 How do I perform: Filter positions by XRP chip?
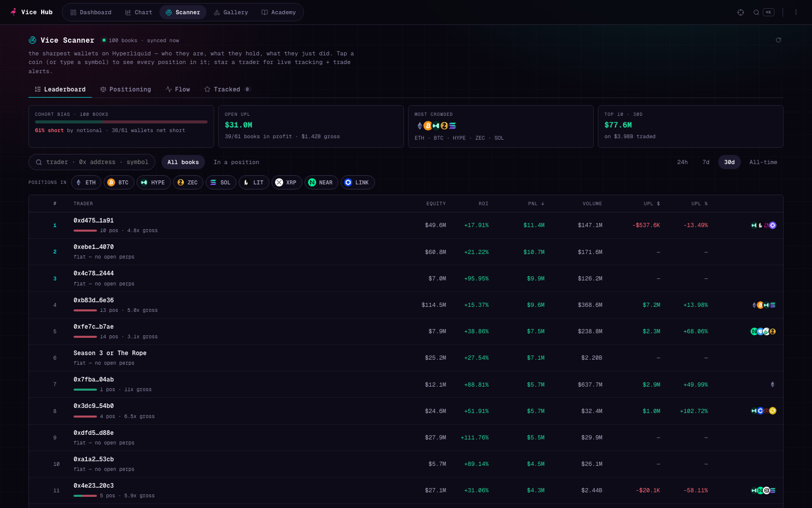[287, 182]
